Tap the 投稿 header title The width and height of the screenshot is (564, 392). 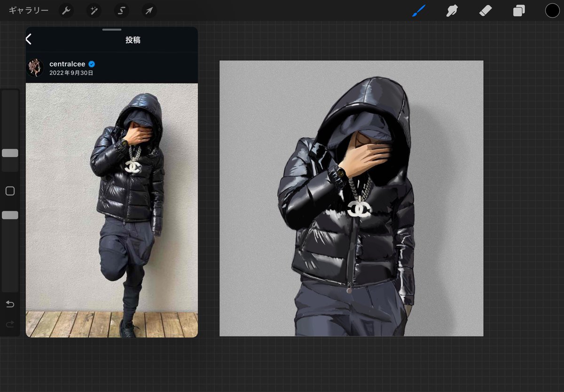[133, 40]
